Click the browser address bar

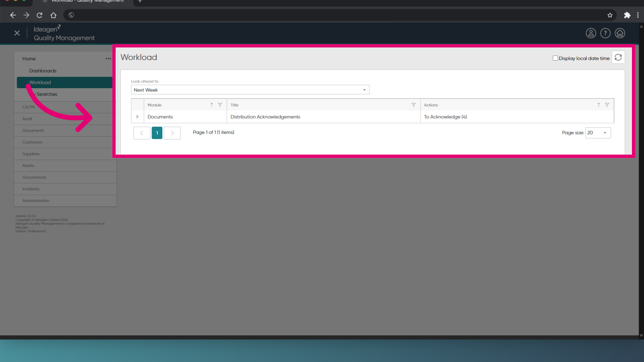339,15
